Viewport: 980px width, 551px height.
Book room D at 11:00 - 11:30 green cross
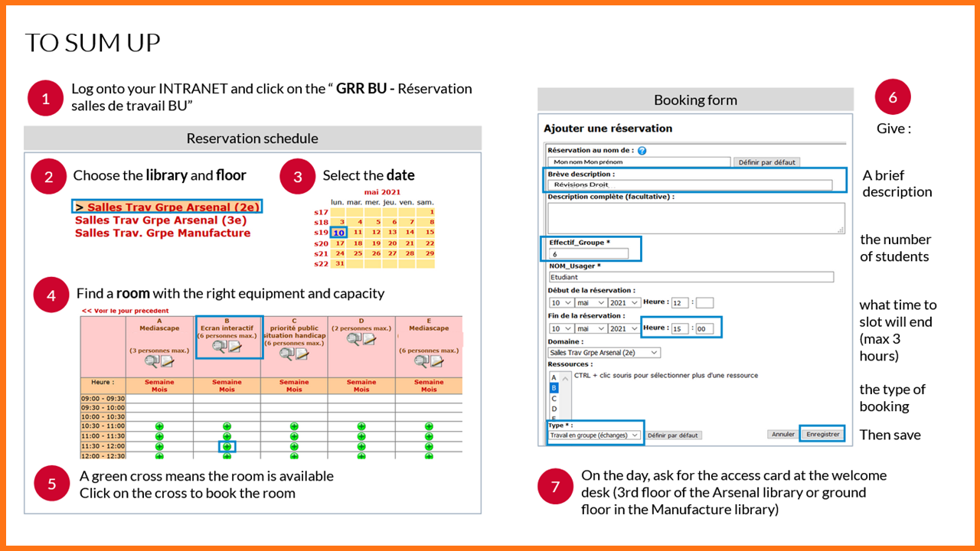tap(361, 436)
